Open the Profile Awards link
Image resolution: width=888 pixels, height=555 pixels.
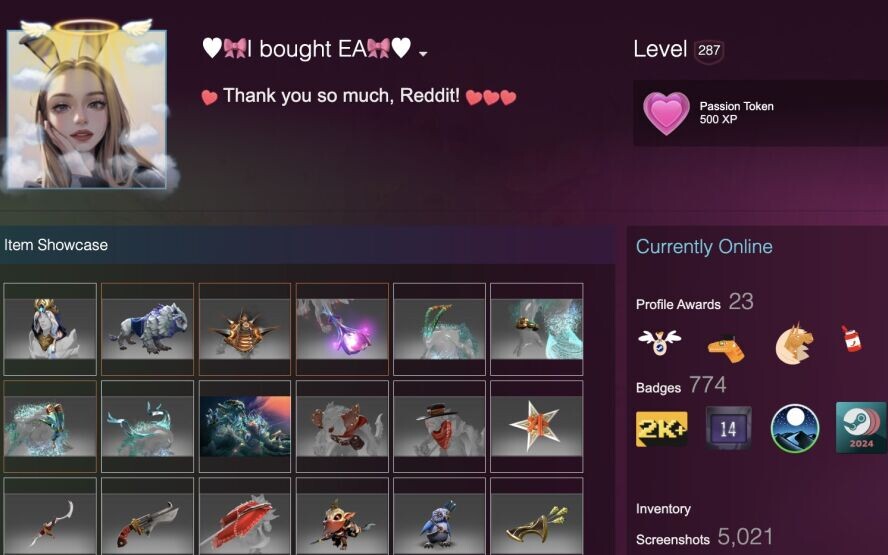click(678, 304)
